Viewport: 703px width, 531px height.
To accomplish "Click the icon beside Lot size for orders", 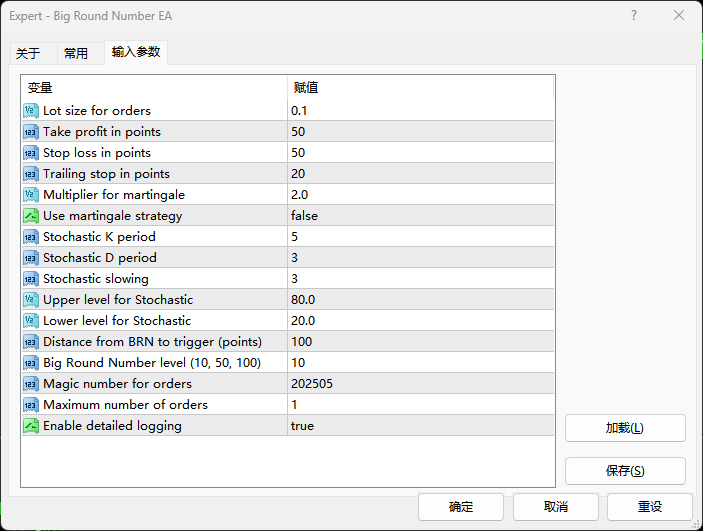I will point(31,111).
